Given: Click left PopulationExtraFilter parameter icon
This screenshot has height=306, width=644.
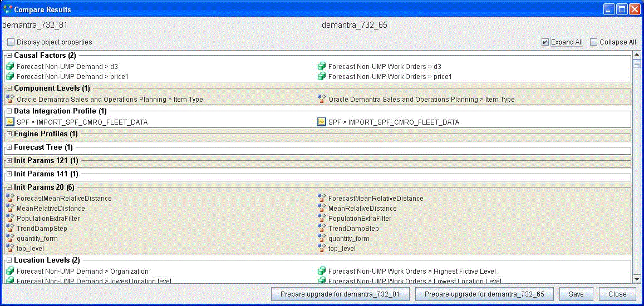Looking at the screenshot, I should 10,219.
